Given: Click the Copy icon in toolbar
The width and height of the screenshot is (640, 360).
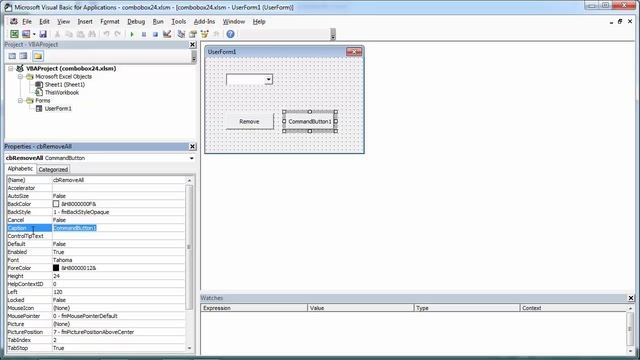Looking at the screenshot, I should 69,34.
